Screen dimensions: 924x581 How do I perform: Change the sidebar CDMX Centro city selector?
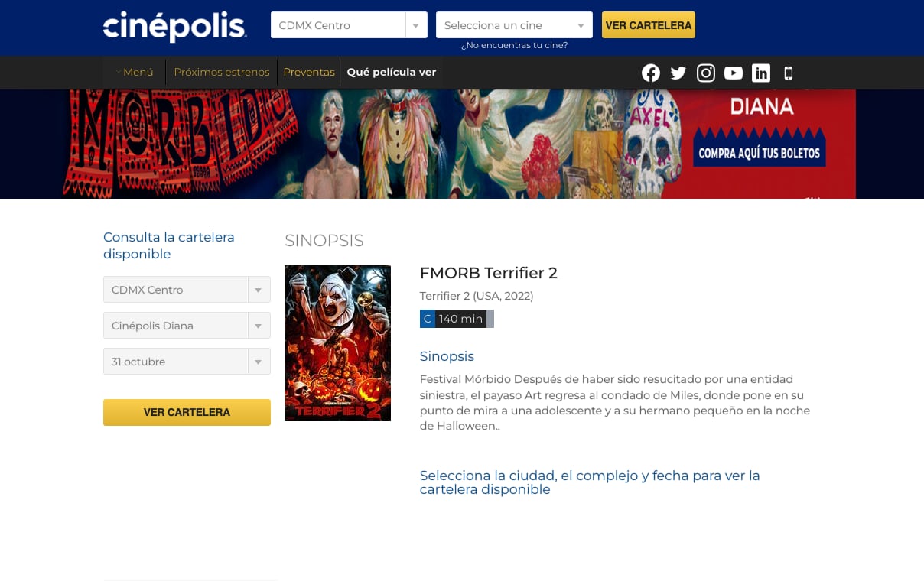[187, 290]
